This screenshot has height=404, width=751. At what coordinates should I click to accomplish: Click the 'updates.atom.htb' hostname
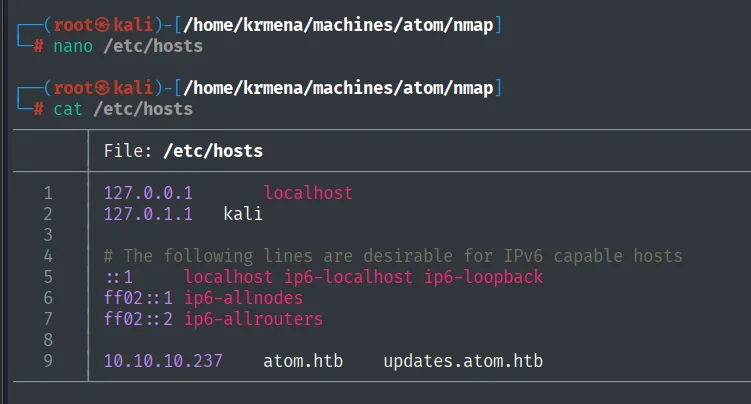point(463,361)
